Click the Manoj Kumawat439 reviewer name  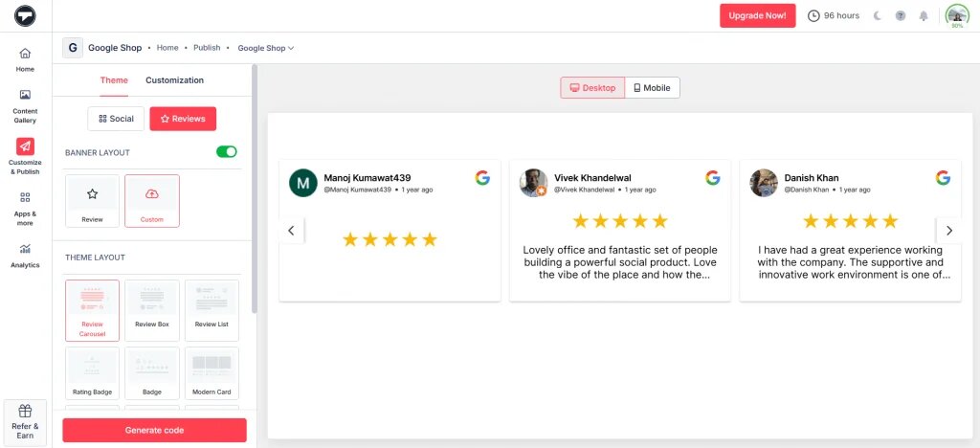(x=367, y=178)
